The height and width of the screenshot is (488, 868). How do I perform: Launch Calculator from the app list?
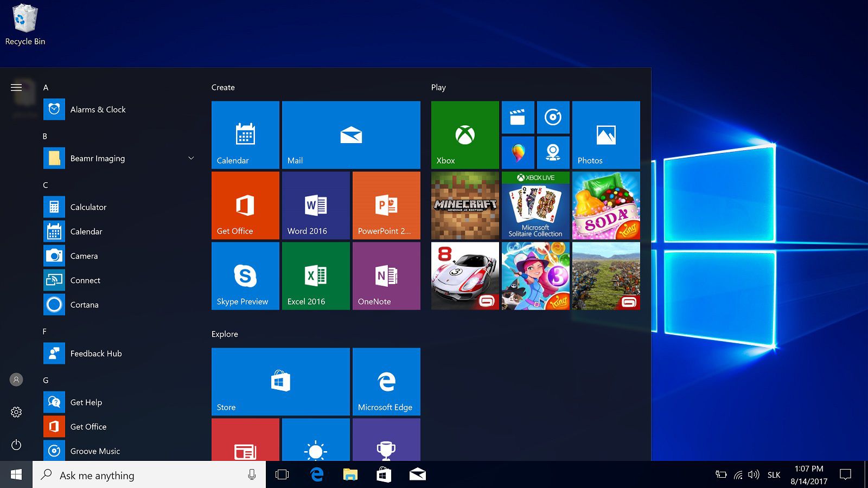point(119,207)
